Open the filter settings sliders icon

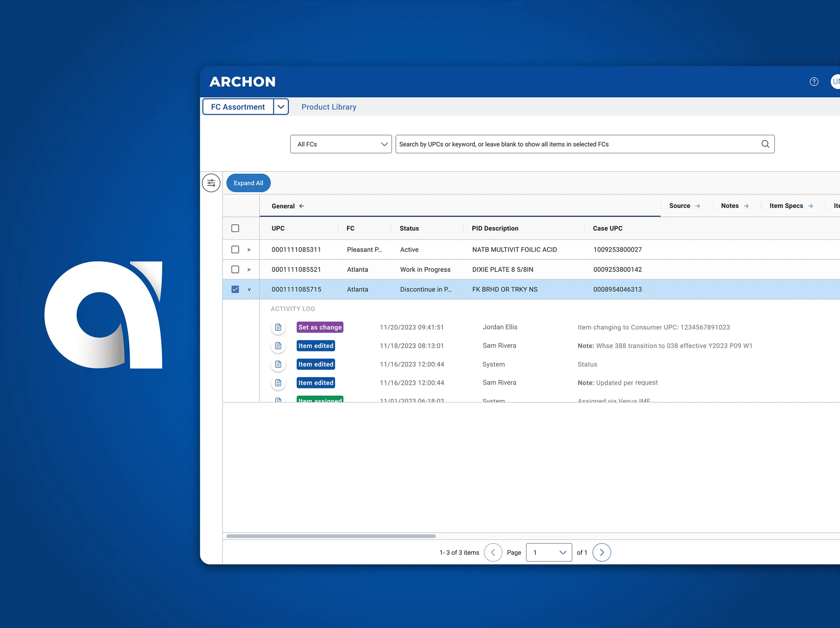(211, 183)
